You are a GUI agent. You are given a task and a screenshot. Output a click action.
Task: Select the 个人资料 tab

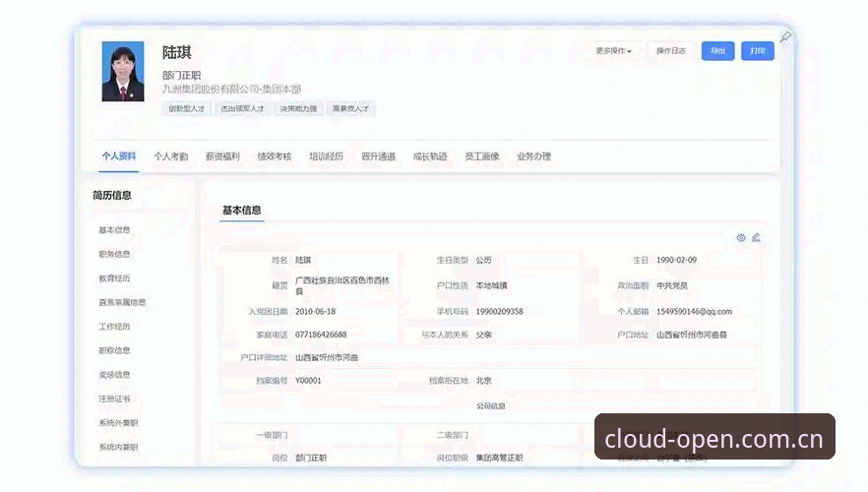[119, 156]
